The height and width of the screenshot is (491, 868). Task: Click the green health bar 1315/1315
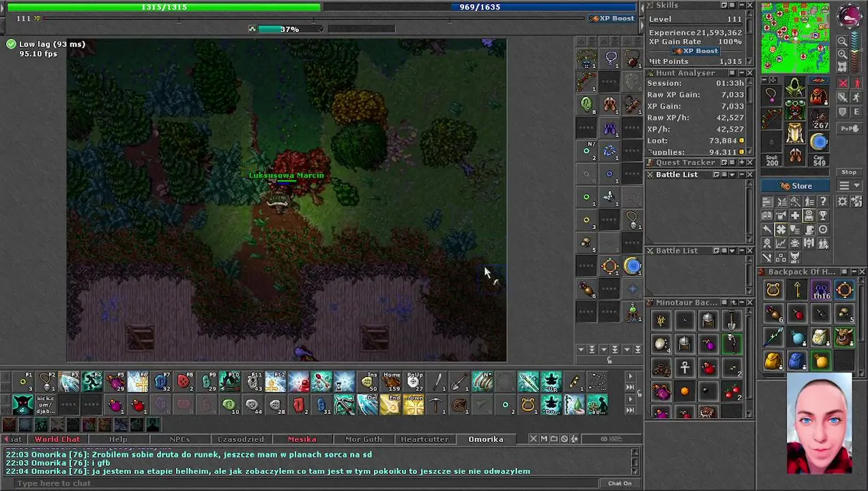pyautogui.click(x=164, y=7)
